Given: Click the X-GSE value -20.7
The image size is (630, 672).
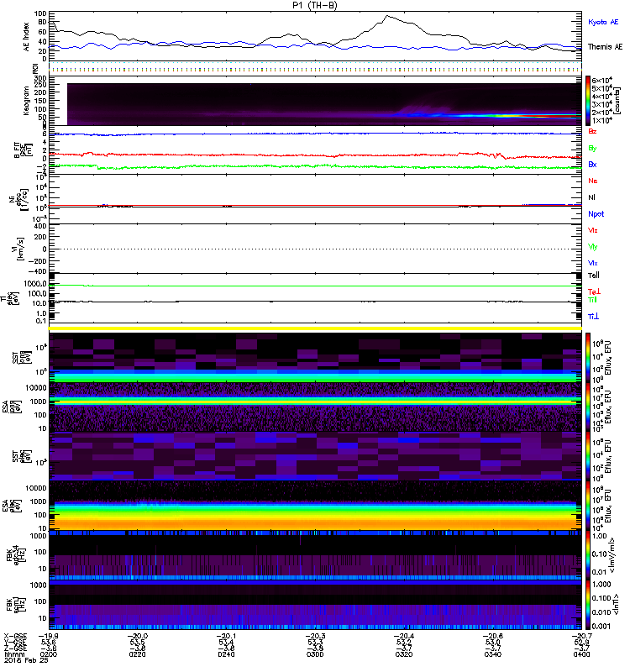Looking at the screenshot, I should 581,636.
